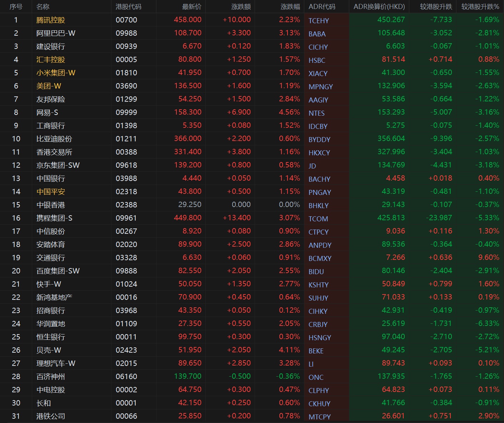Image resolution: width=504 pixels, height=423 pixels.
Task: Click the 理想汽车-W stock name
Action: click(x=56, y=363)
